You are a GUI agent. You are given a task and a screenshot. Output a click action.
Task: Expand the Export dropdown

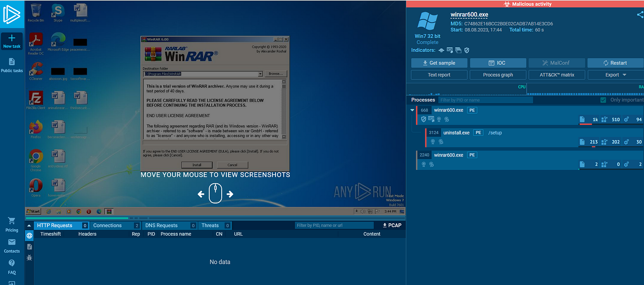click(x=615, y=75)
